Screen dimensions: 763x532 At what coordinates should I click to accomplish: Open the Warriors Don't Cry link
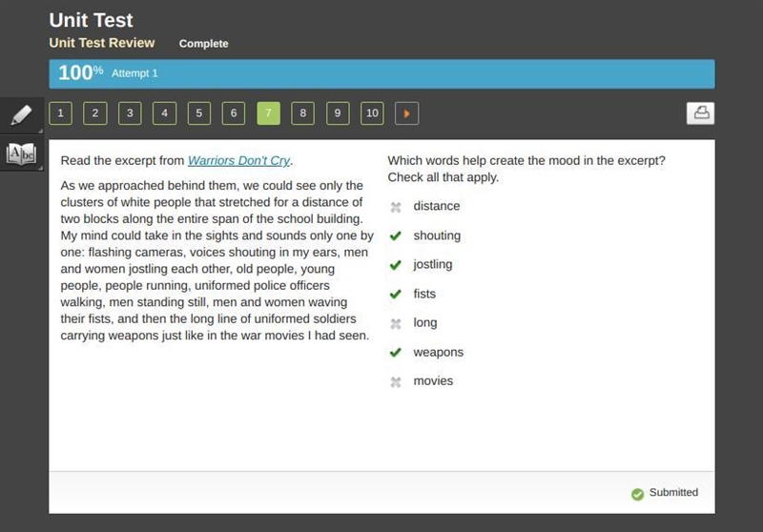pyautogui.click(x=239, y=160)
